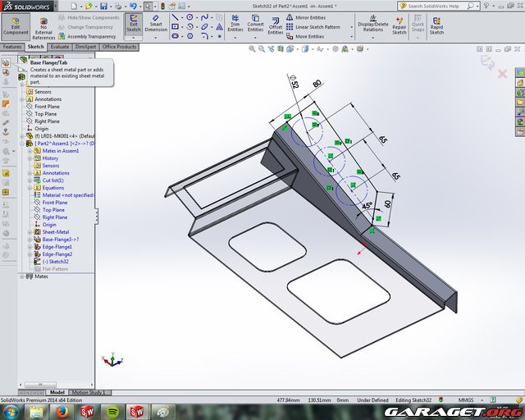This screenshot has height=420, width=525.
Task: Open the Repair Sketch tool
Action: 399,25
